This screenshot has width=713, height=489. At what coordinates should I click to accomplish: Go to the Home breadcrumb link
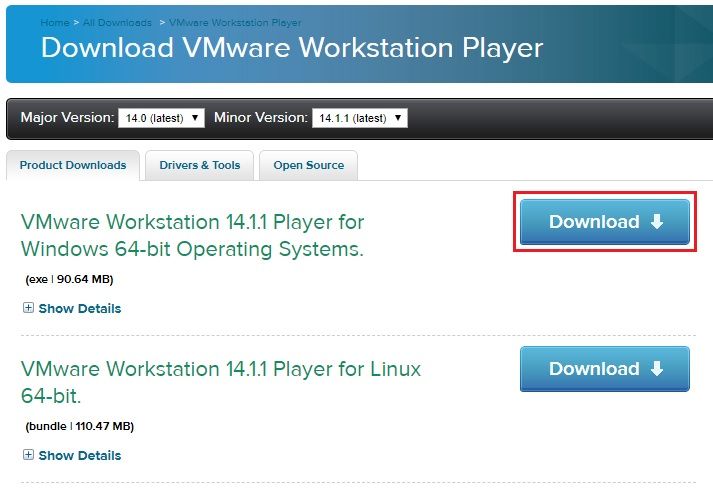click(x=55, y=23)
